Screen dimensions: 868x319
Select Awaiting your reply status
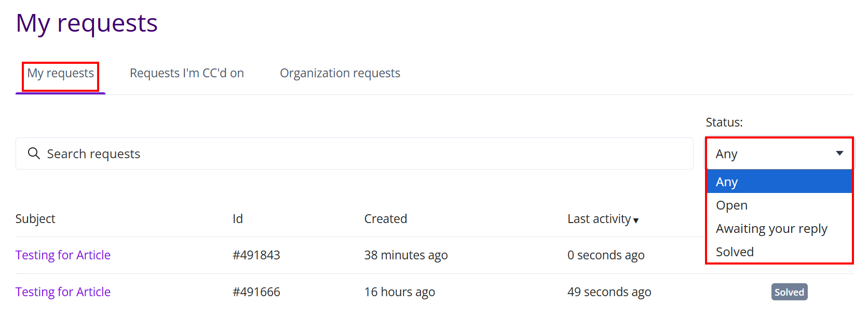pos(771,229)
